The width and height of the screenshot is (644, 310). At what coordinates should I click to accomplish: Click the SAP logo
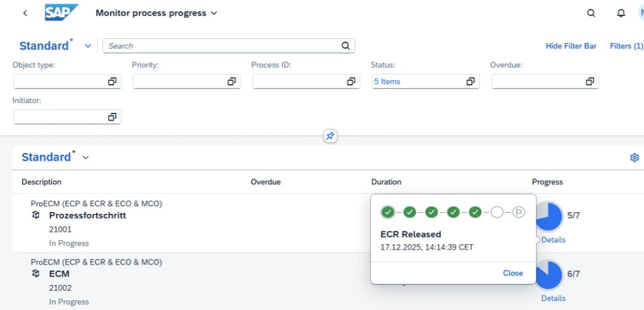coord(62,13)
